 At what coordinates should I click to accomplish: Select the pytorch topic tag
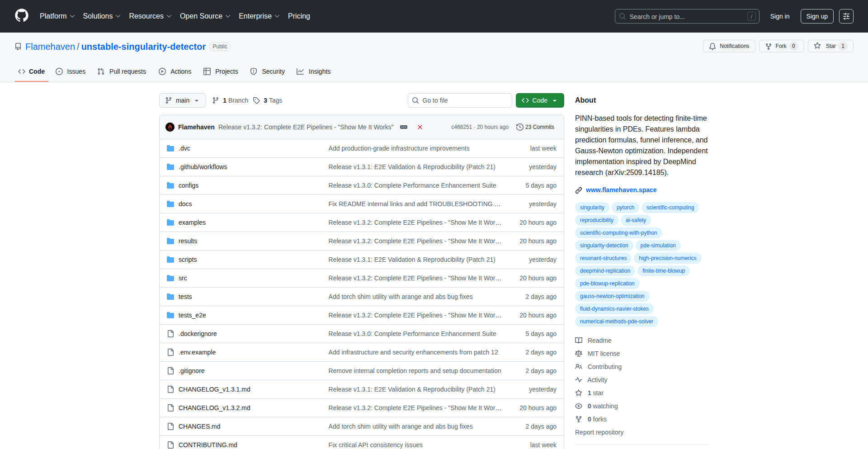click(x=625, y=208)
